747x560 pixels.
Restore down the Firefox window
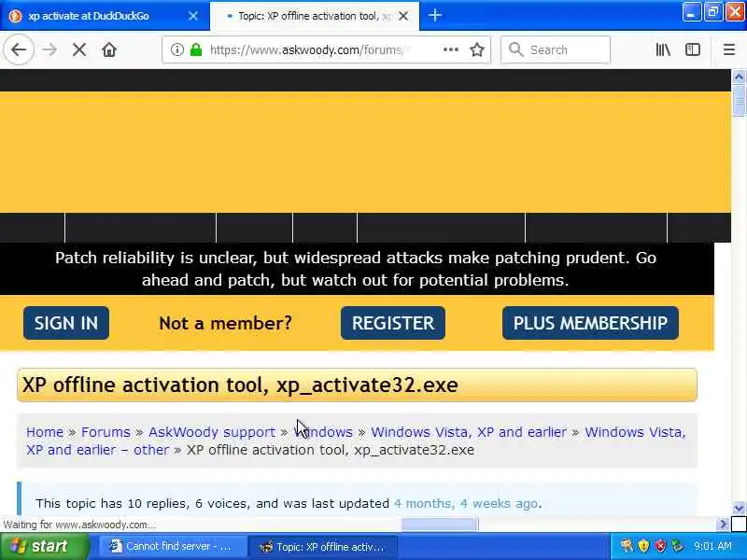713,12
